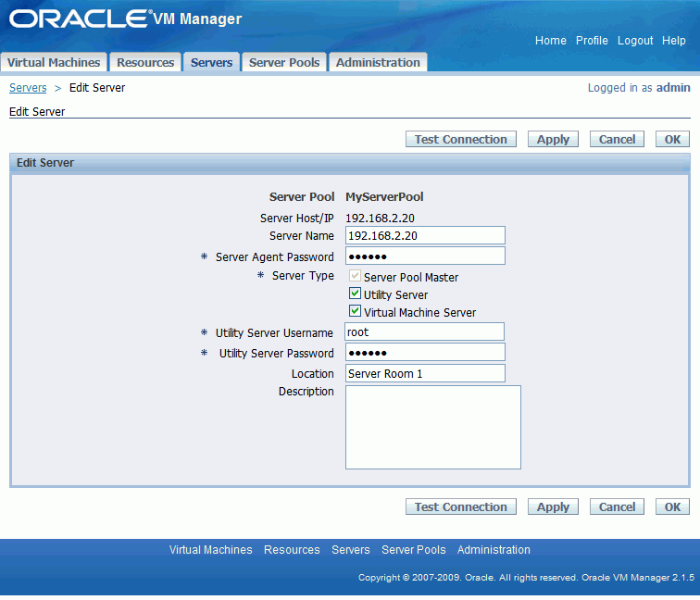Click footer Servers link
This screenshot has width=700, height=600.
350,550
